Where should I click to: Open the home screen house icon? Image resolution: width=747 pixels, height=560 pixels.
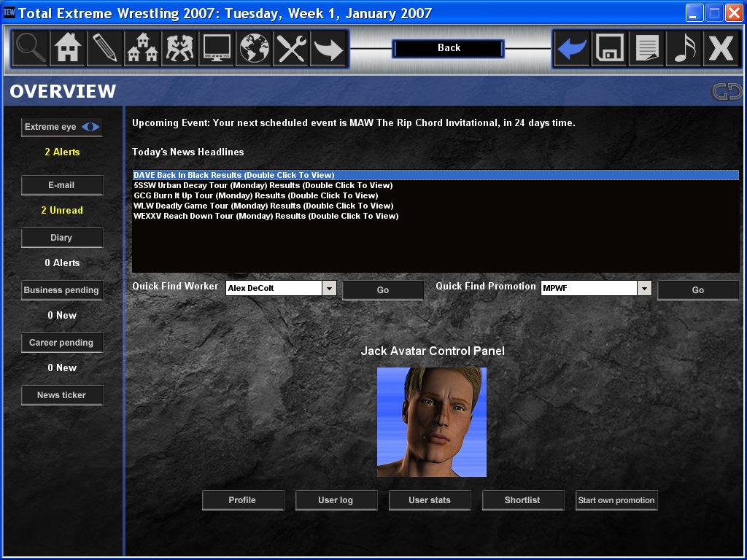pyautogui.click(x=68, y=49)
